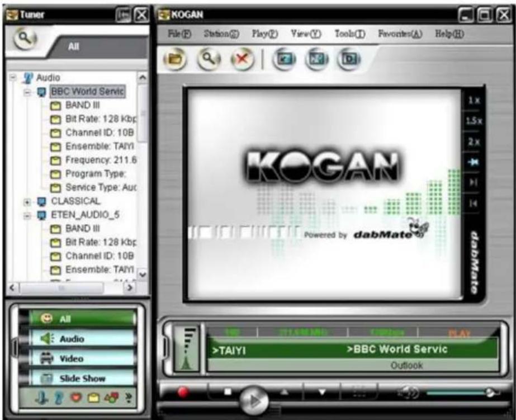Image resolution: width=516 pixels, height=420 pixels.
Task: Click the Tuner tree scroll-up arrow
Action: pos(143,77)
